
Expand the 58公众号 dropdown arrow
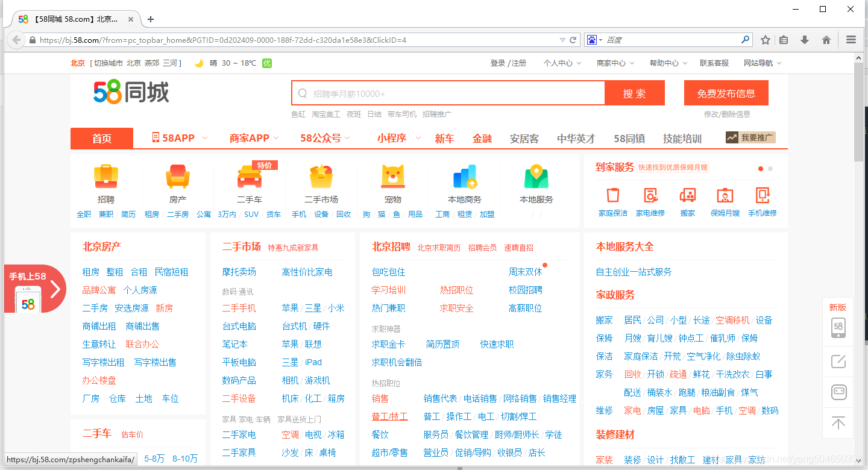coord(347,138)
